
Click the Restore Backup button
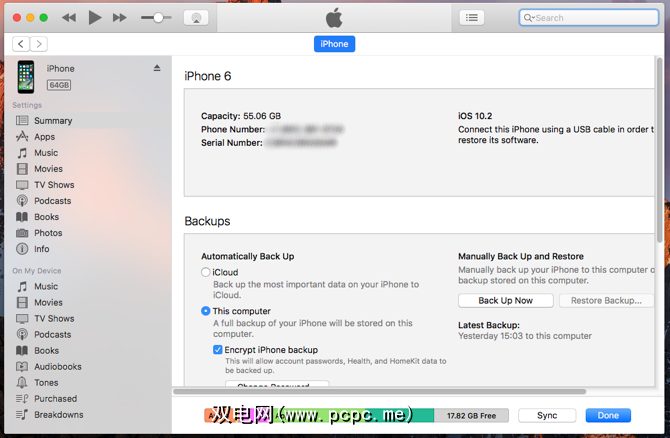click(x=606, y=300)
